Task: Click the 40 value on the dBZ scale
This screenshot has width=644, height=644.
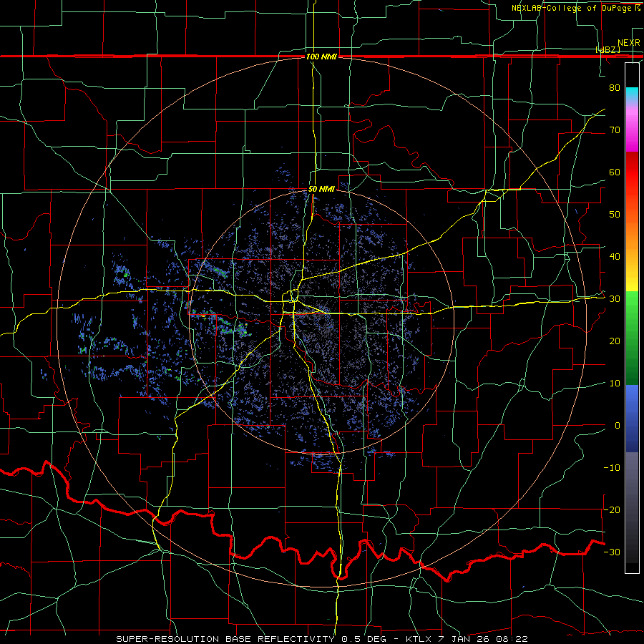Action: [615, 257]
